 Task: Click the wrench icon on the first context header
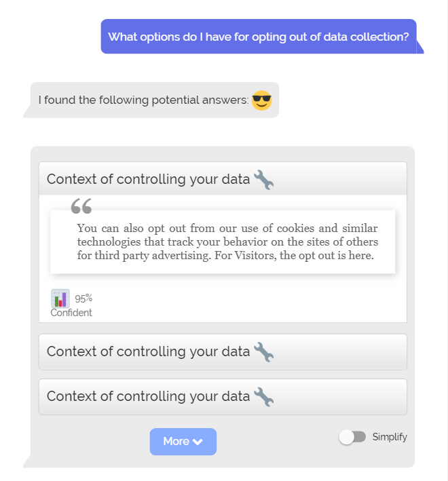pyautogui.click(x=263, y=180)
